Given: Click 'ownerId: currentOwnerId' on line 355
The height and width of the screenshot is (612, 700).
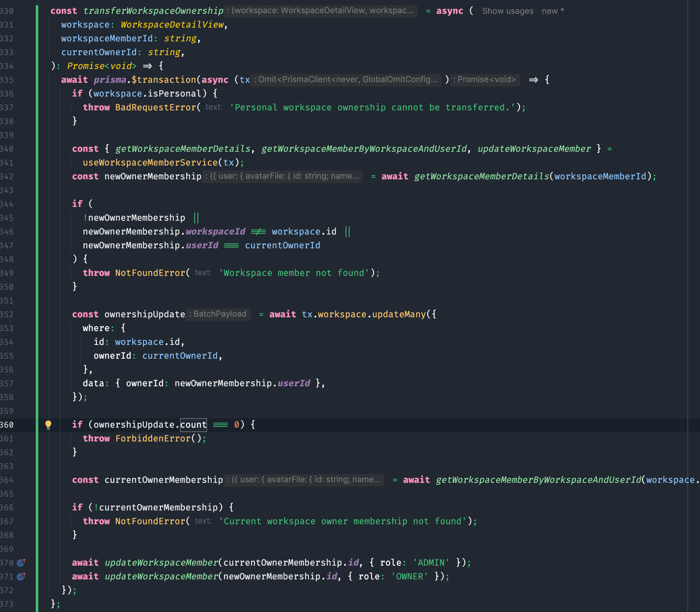Looking at the screenshot, I should coord(156,356).
